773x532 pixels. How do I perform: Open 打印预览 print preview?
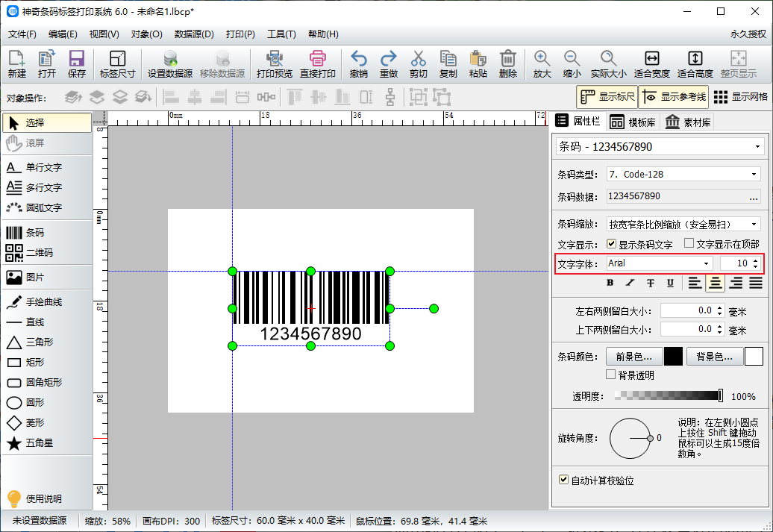(274, 64)
